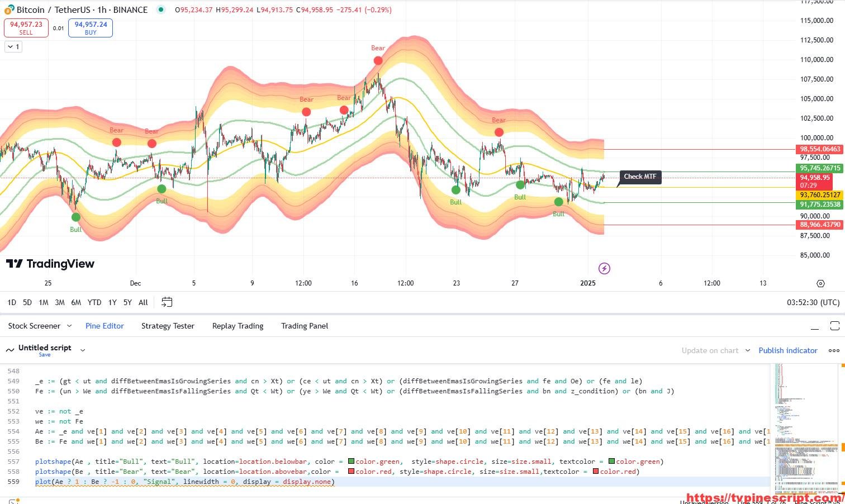The image size is (845, 504).
Task: Minimize the Pine Editor panel
Action: click(815, 326)
